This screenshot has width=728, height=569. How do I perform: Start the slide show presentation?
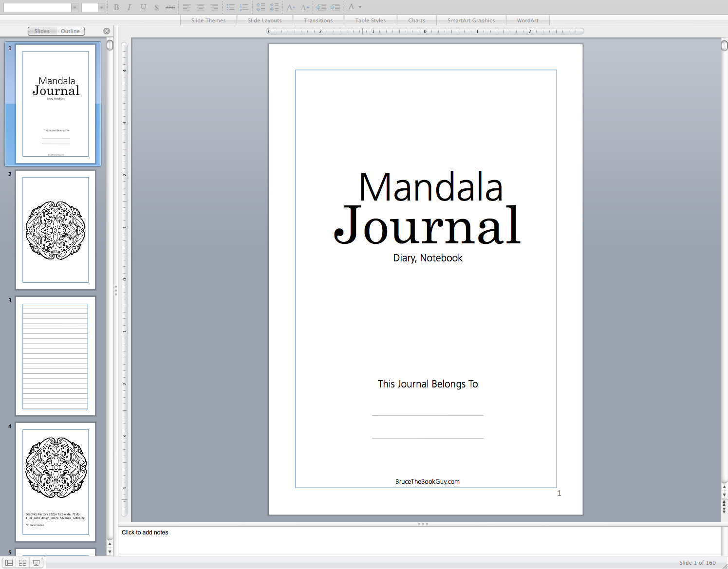point(36,562)
